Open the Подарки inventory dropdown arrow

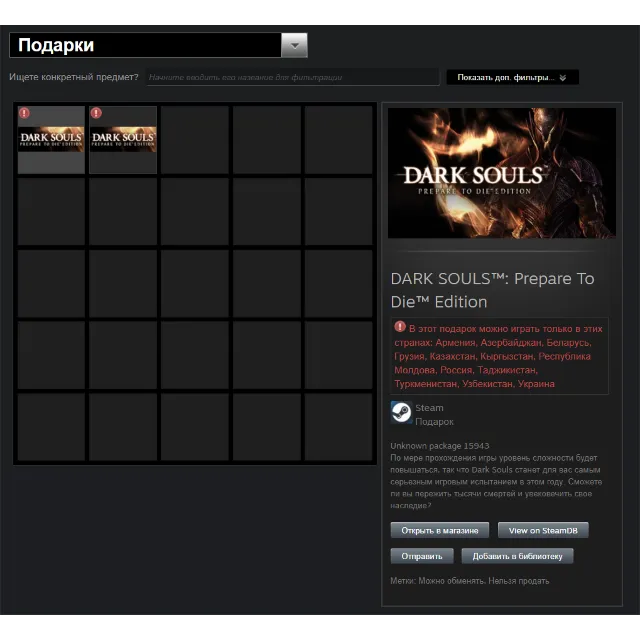[294, 45]
